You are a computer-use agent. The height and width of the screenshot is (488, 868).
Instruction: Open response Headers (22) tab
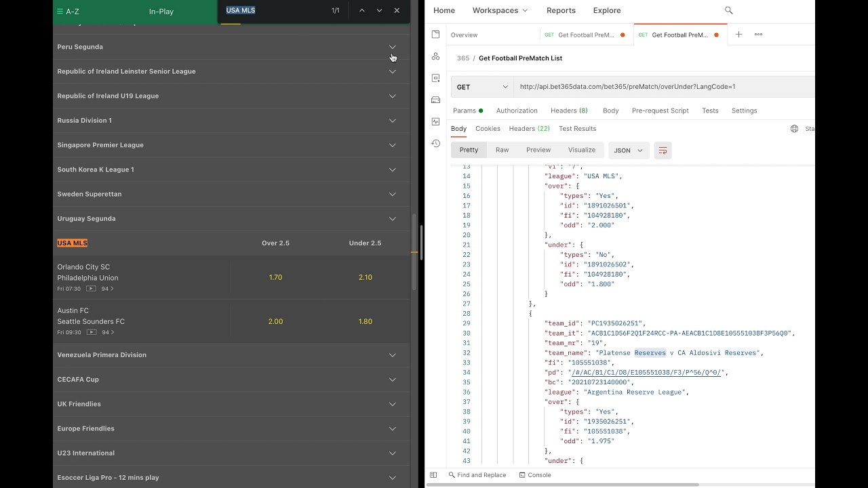530,129
